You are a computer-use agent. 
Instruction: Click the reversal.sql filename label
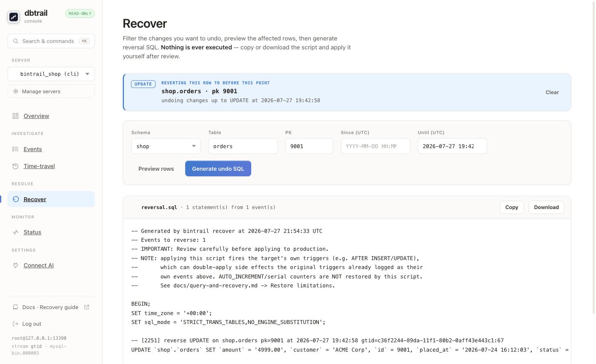click(x=159, y=207)
